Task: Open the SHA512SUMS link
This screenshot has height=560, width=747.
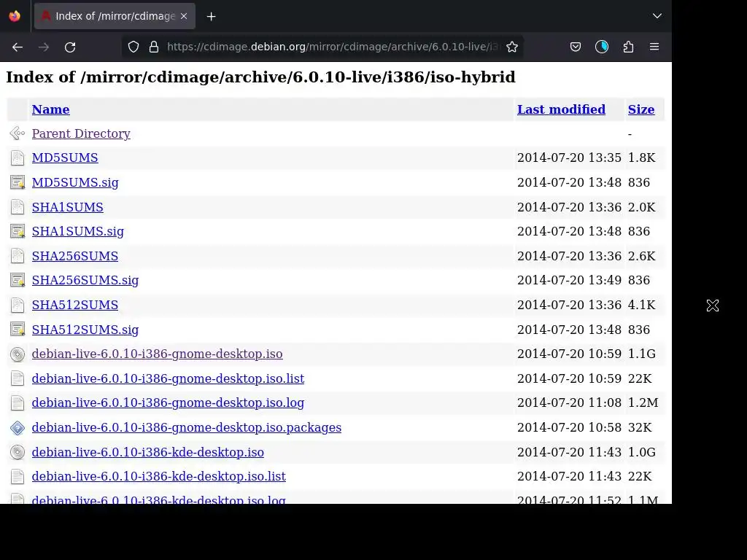Action: [75, 306]
